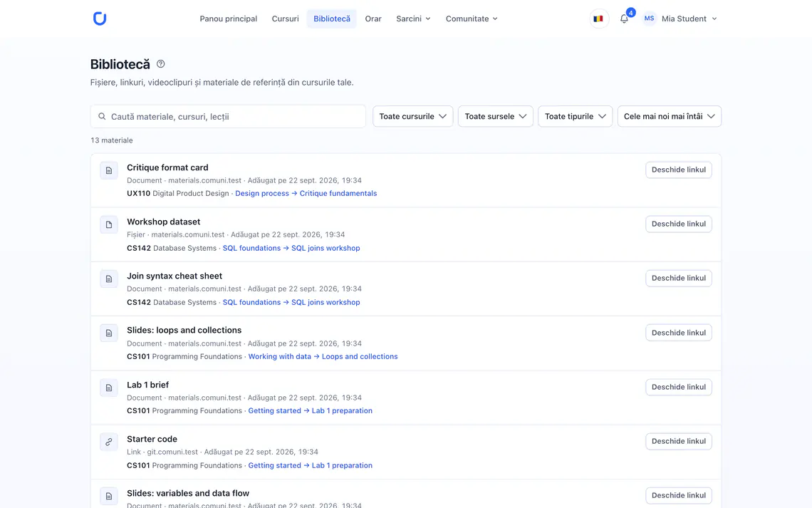The height and width of the screenshot is (508, 812).
Task: Open the Cele mai noi mai întâi sort
Action: [x=669, y=117]
